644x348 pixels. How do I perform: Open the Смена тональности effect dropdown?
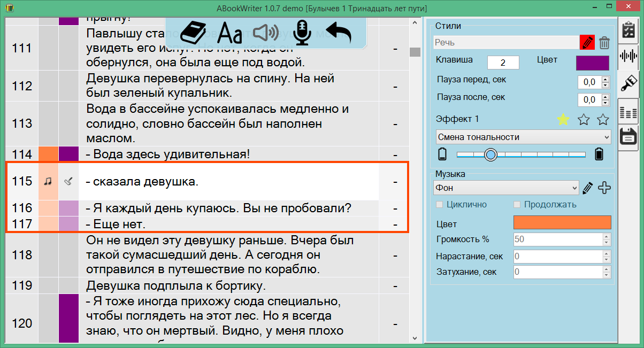pyautogui.click(x=523, y=137)
